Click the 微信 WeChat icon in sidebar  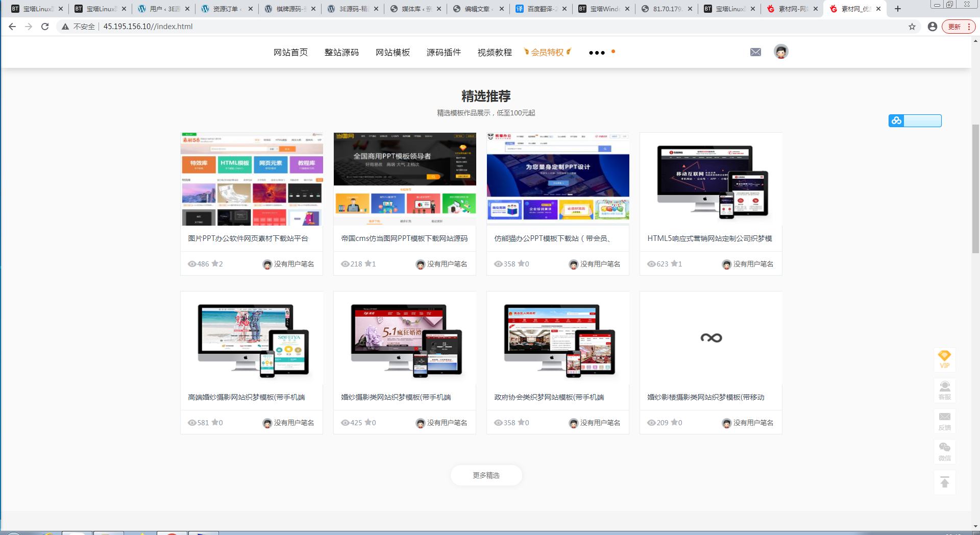tap(945, 451)
